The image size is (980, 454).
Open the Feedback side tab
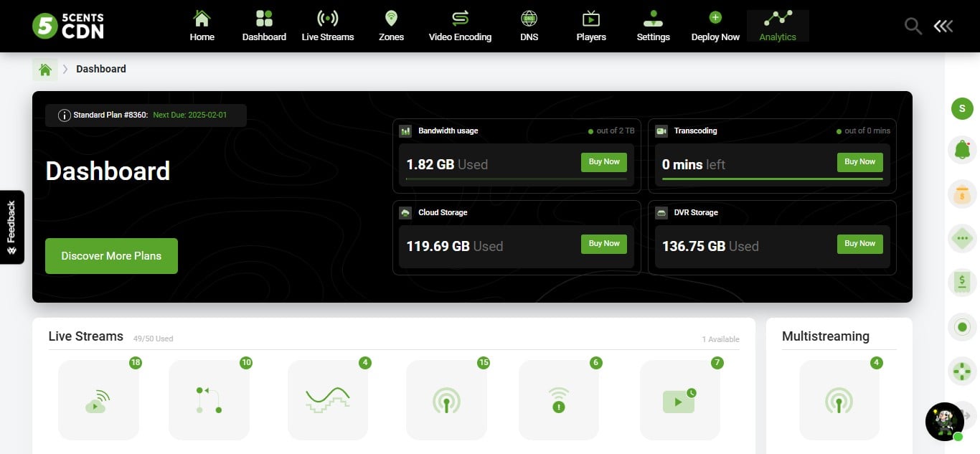[x=11, y=227]
